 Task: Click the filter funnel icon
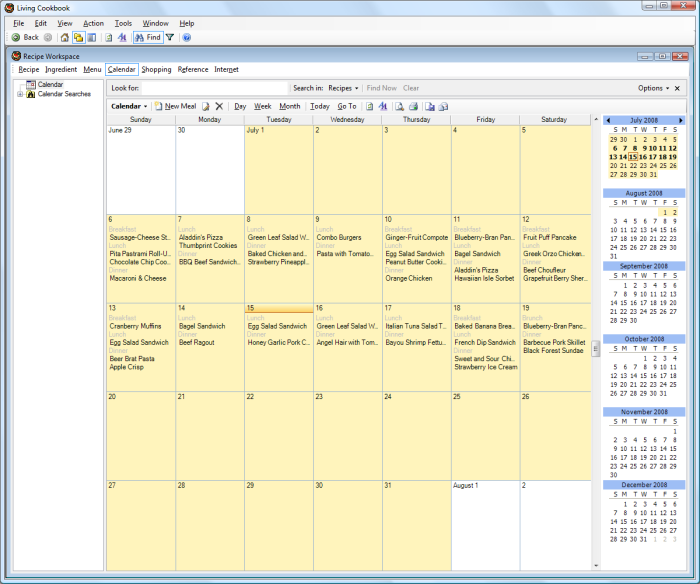(170, 38)
